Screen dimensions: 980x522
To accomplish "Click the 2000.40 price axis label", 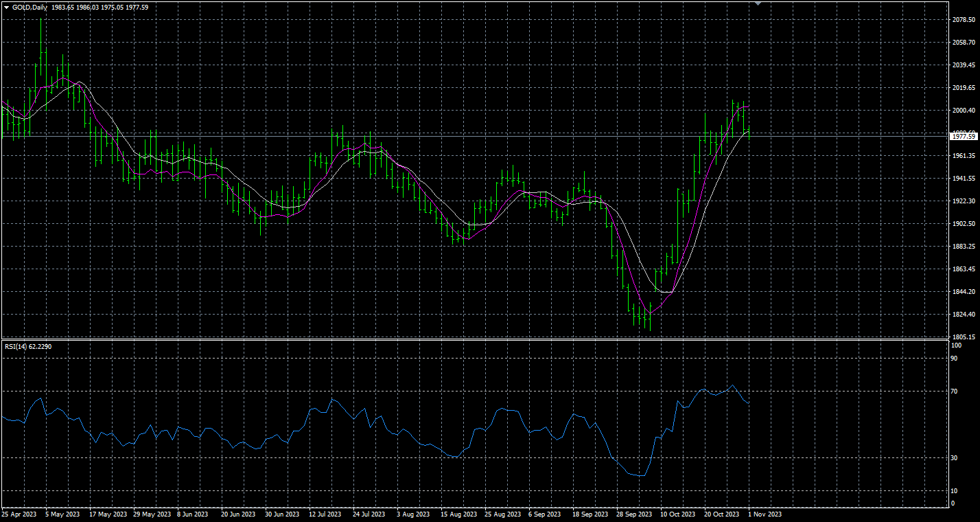I will tap(964, 111).
